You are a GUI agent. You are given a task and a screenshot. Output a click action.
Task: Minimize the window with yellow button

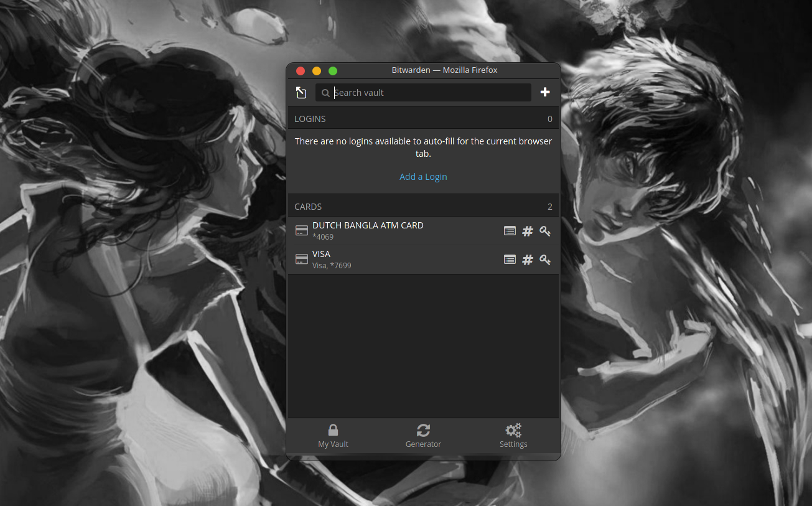(x=317, y=71)
